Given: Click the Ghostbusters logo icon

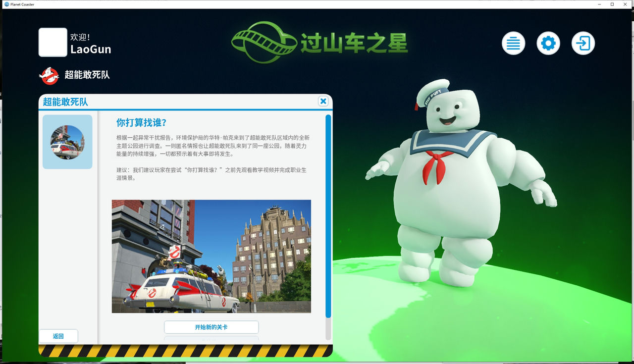Looking at the screenshot, I should (x=49, y=75).
